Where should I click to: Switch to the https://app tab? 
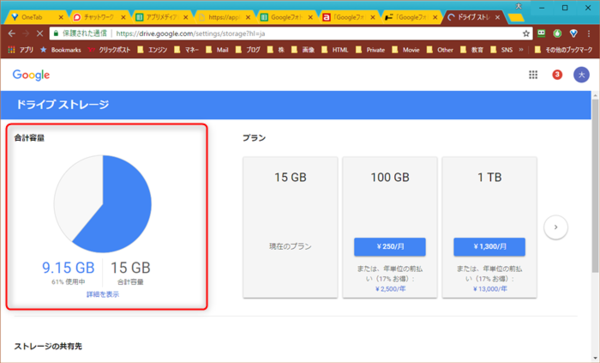pos(224,17)
